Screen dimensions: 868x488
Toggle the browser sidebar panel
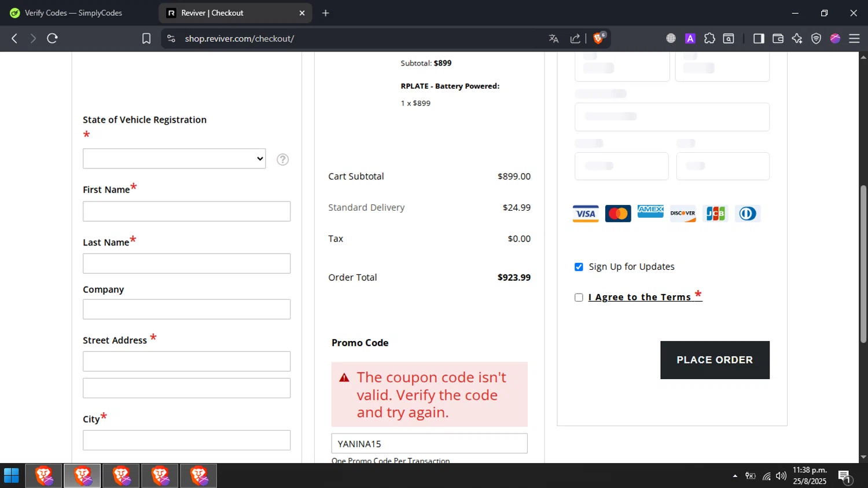759,38
